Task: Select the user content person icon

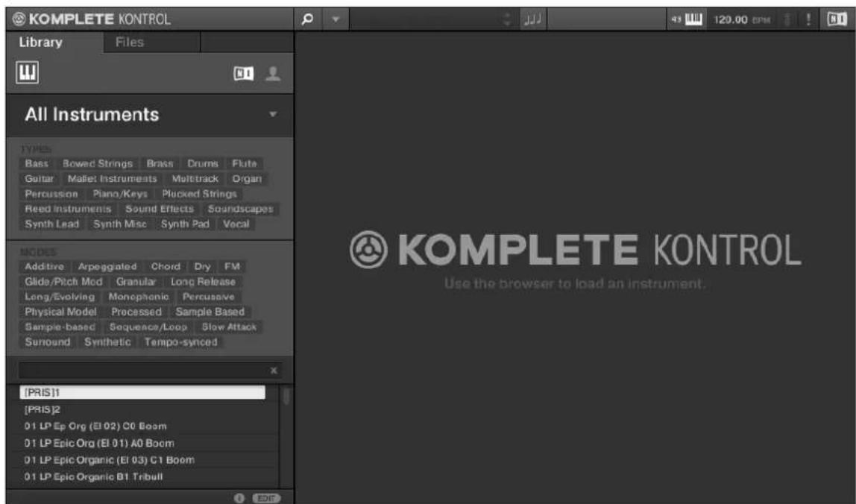Action: click(273, 73)
